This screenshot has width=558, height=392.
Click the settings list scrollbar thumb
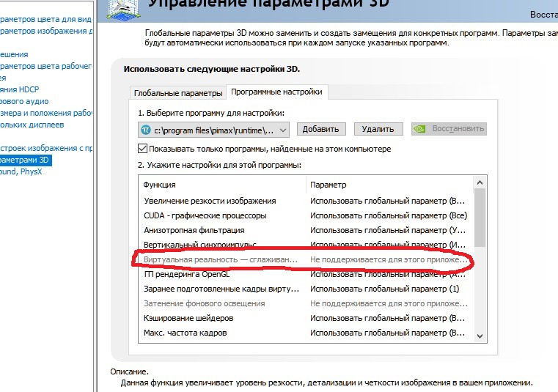click(480, 217)
